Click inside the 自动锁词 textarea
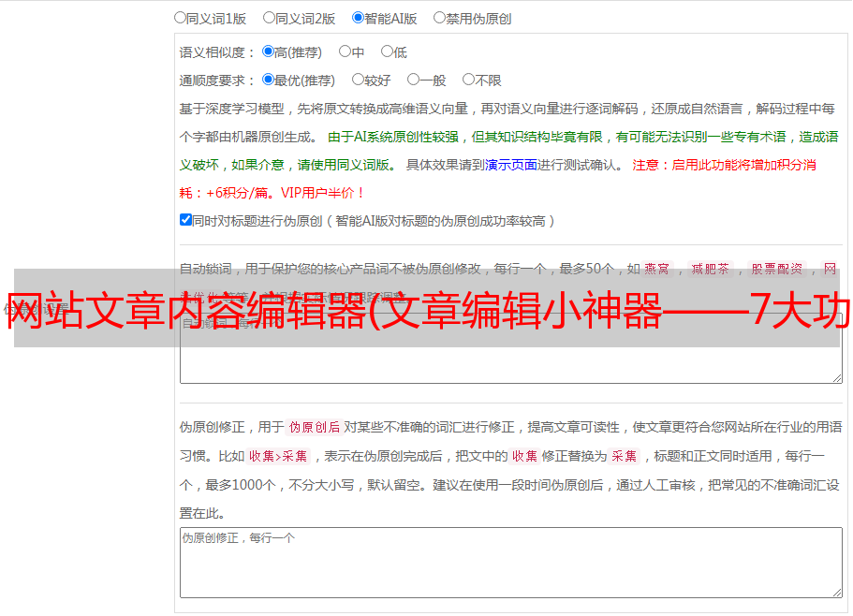The width and height of the screenshot is (853, 616). [x=511, y=348]
